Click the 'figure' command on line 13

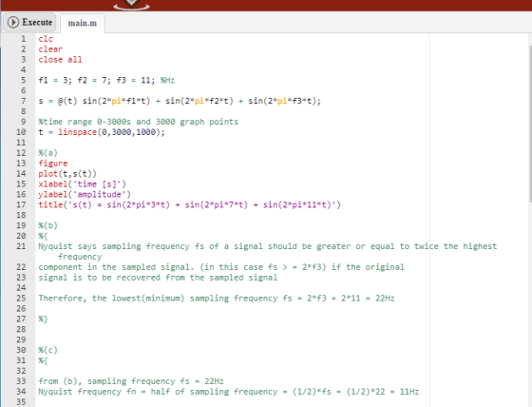[x=53, y=164]
